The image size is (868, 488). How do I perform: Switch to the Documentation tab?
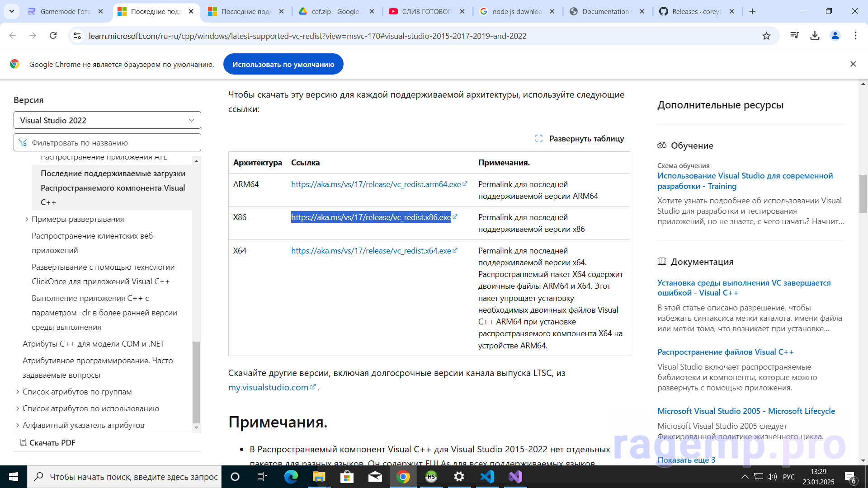coord(607,11)
